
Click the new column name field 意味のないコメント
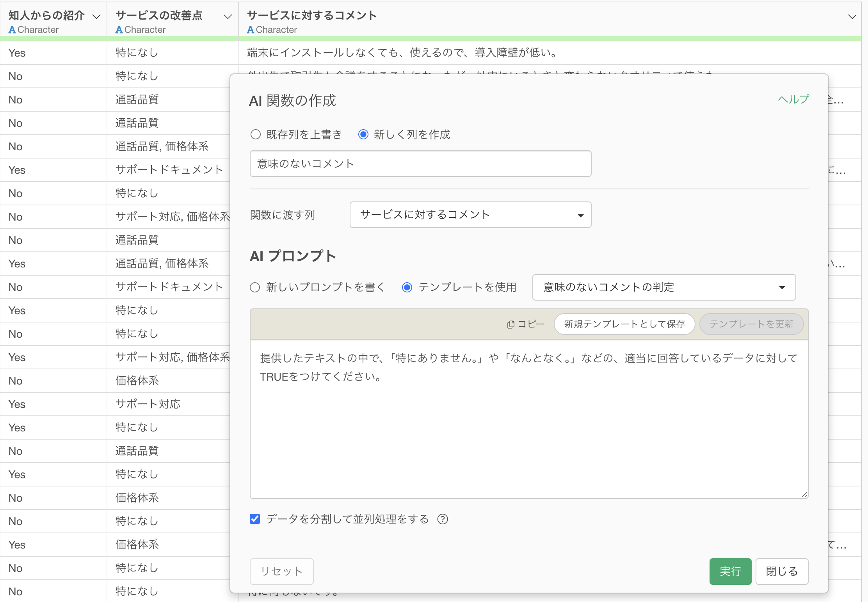(x=420, y=164)
